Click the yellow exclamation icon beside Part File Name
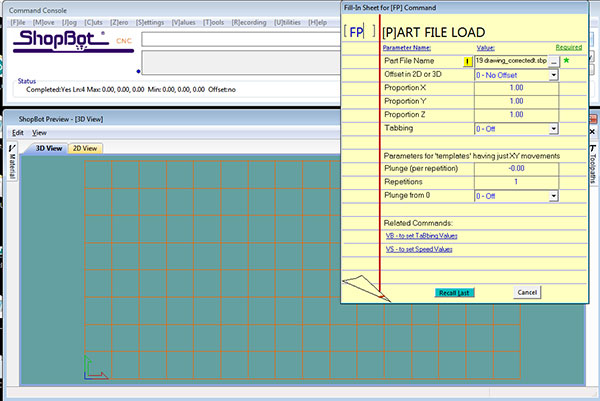 tap(468, 62)
